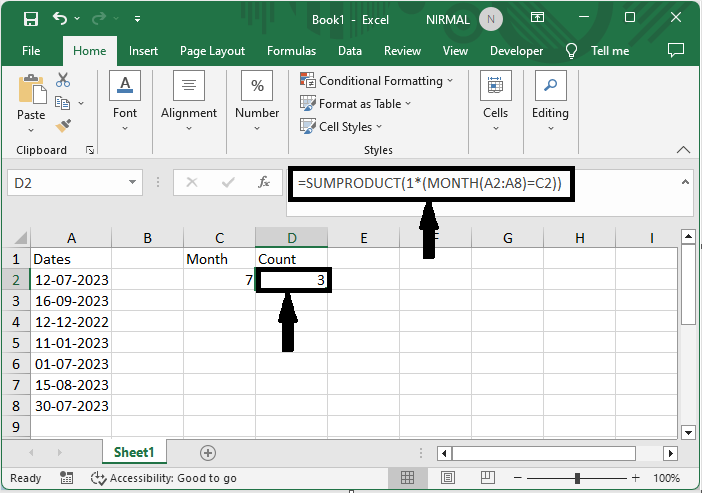Select column A header
Screen dimensions: 702x493
71,238
